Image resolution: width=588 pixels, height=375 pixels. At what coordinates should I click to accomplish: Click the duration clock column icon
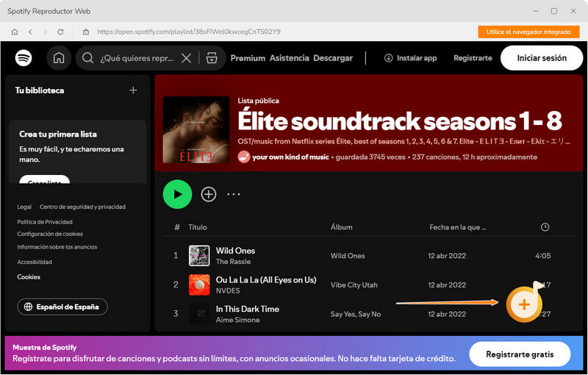tap(545, 227)
